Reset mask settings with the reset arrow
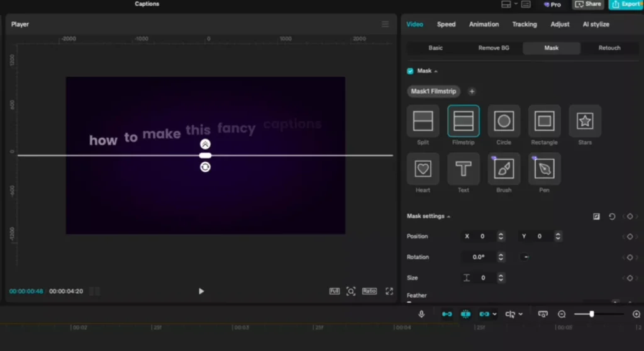This screenshot has width=644, height=351. (x=612, y=216)
